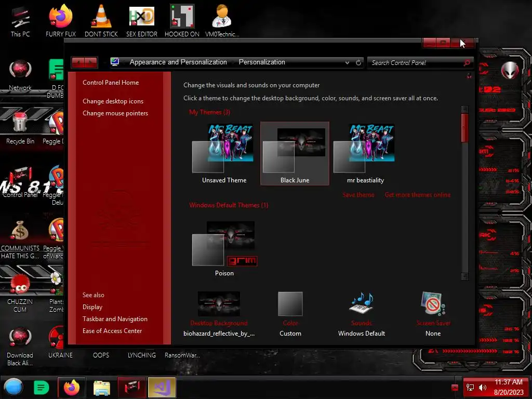
Task: Go back in Control Panel navigation
Action: [x=78, y=62]
